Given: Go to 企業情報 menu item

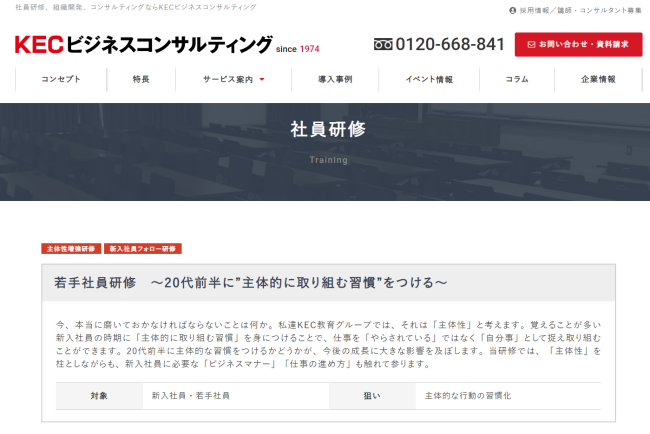Looking at the screenshot, I should (x=598, y=79).
